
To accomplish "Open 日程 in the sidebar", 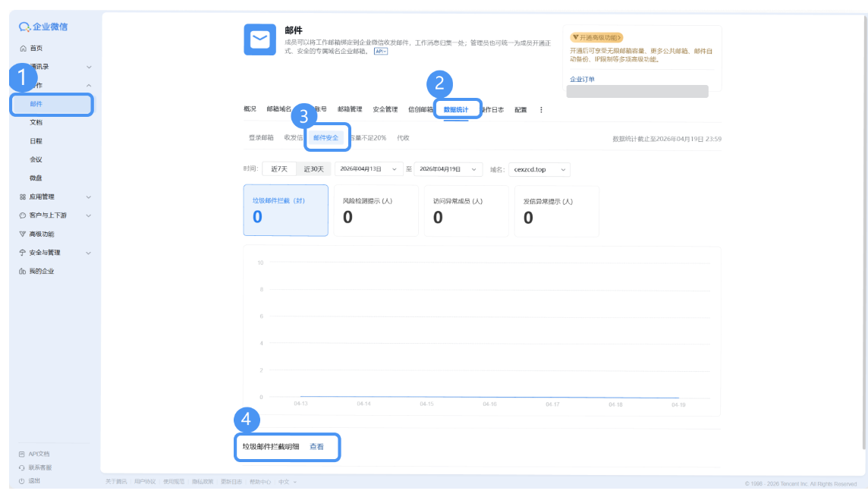I will [36, 141].
